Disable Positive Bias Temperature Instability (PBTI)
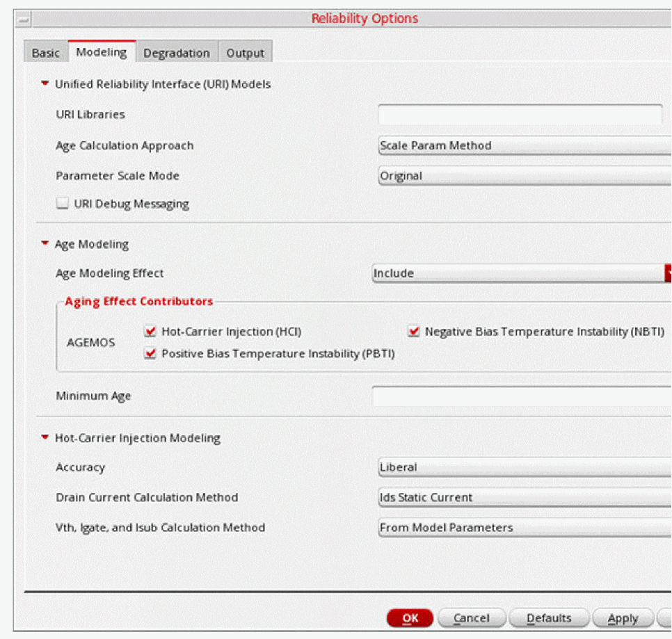The height and width of the screenshot is (639, 672). pos(150,353)
